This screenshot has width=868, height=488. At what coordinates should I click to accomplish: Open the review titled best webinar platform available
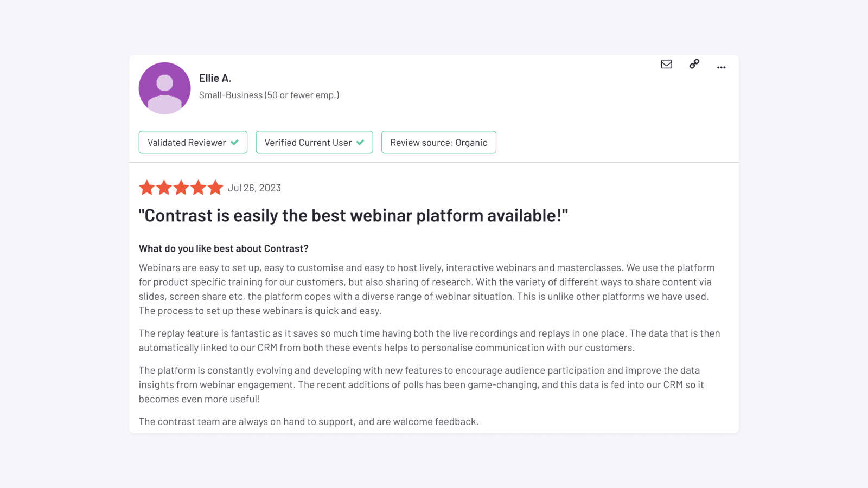pos(354,215)
